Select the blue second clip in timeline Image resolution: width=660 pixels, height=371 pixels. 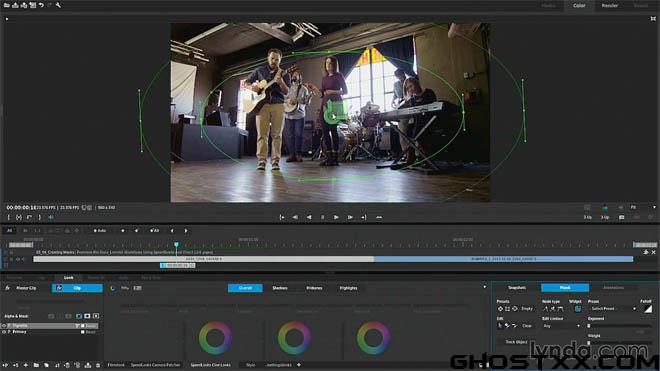coord(503,259)
